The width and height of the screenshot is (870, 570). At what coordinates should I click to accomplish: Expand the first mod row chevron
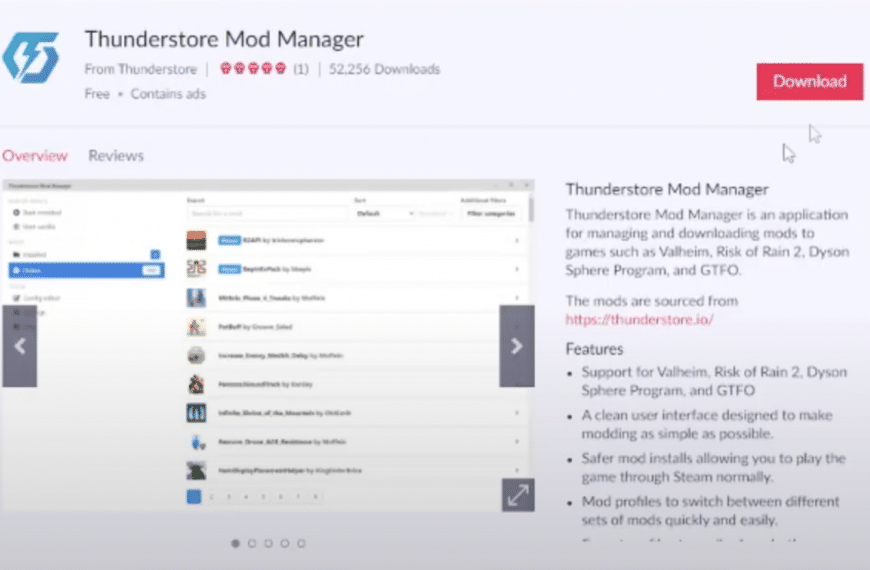pos(517,240)
